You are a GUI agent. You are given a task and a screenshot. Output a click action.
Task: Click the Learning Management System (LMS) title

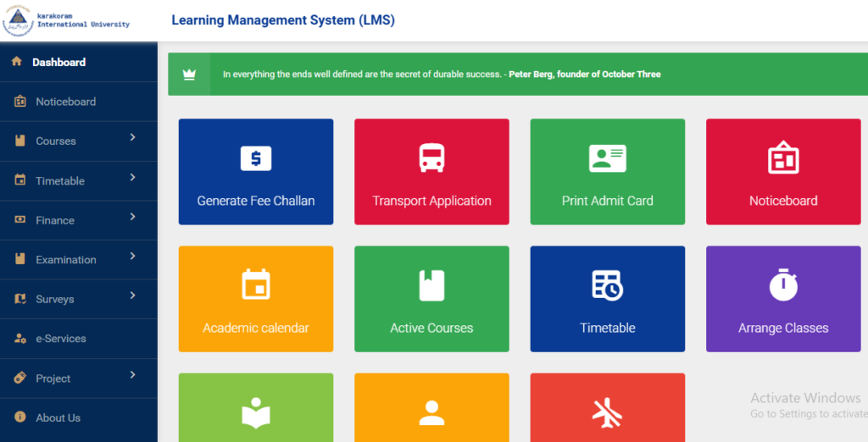point(283,20)
